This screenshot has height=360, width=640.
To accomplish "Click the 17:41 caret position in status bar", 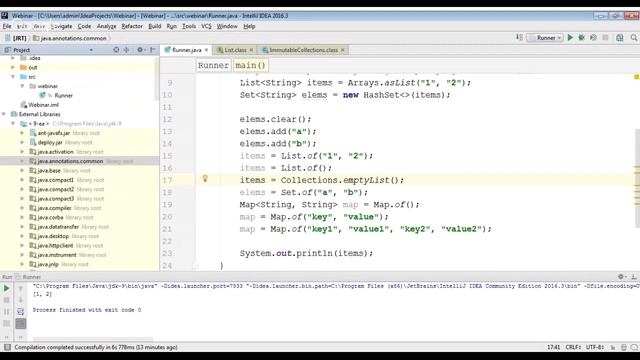I will tap(553, 347).
